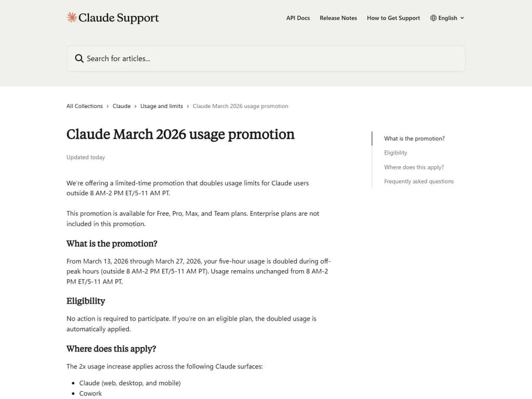Click the chevron next to English
The image size is (532, 399).
coord(462,18)
